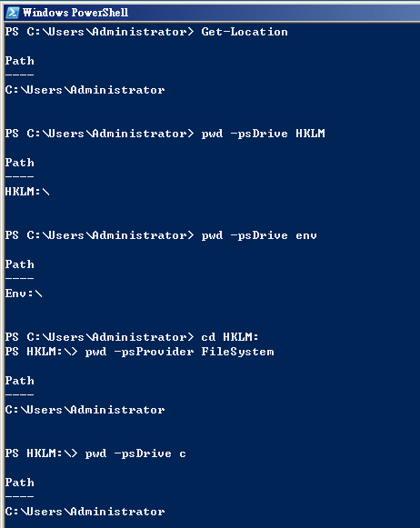Click the Windows PowerShell title text
This screenshot has width=420, height=528.
click(x=75, y=13)
